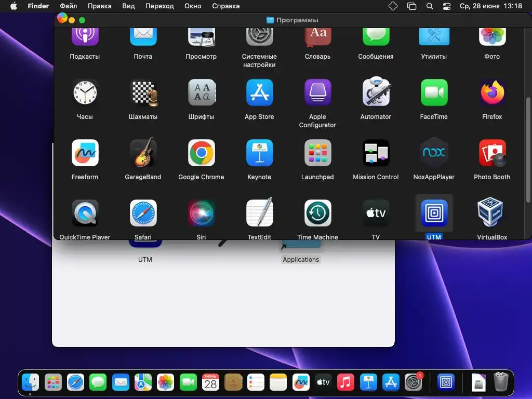Select the Time Machine icon
This screenshot has height=399, width=532.
pyautogui.click(x=318, y=213)
